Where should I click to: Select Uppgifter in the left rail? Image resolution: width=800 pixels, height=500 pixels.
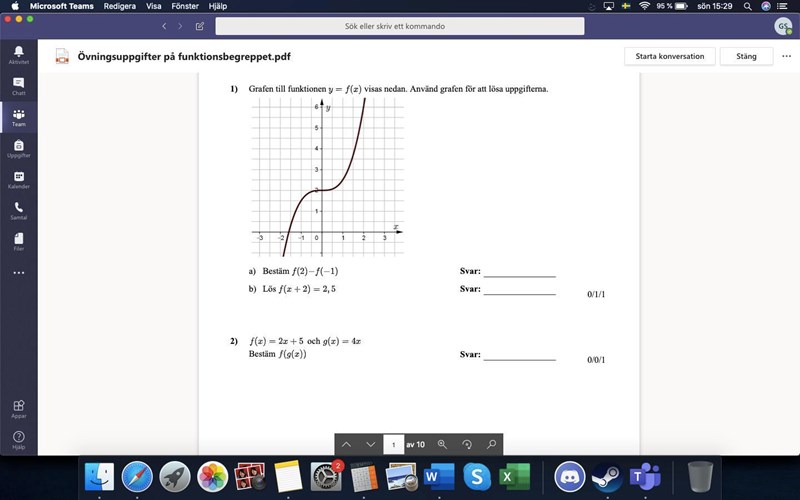click(18, 148)
